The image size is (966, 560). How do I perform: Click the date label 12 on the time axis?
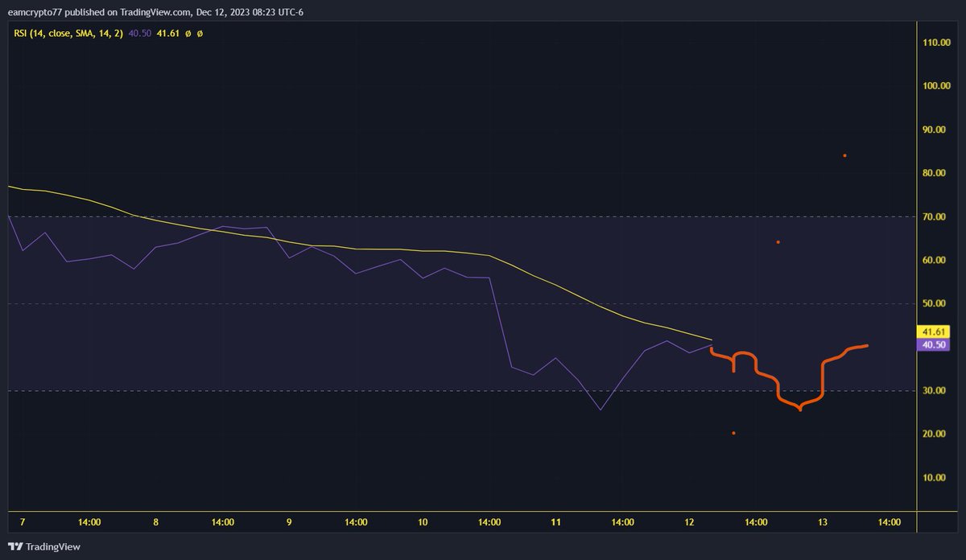tap(689, 522)
